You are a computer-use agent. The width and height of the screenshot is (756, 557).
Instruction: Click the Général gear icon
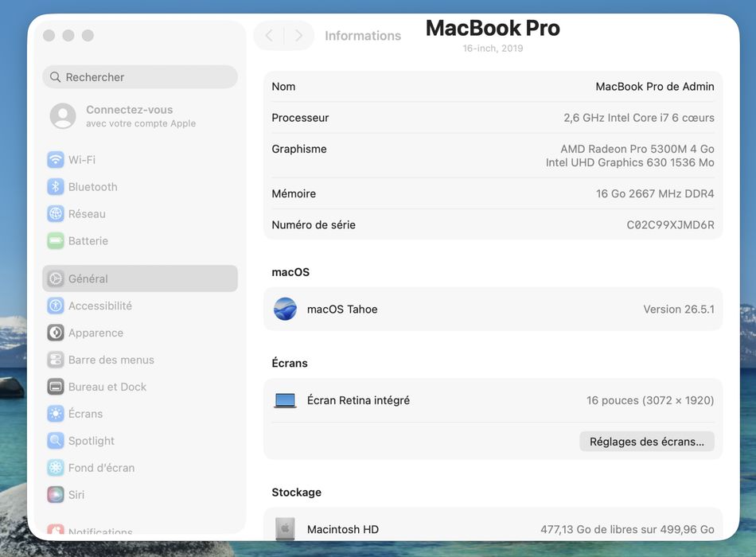point(56,278)
